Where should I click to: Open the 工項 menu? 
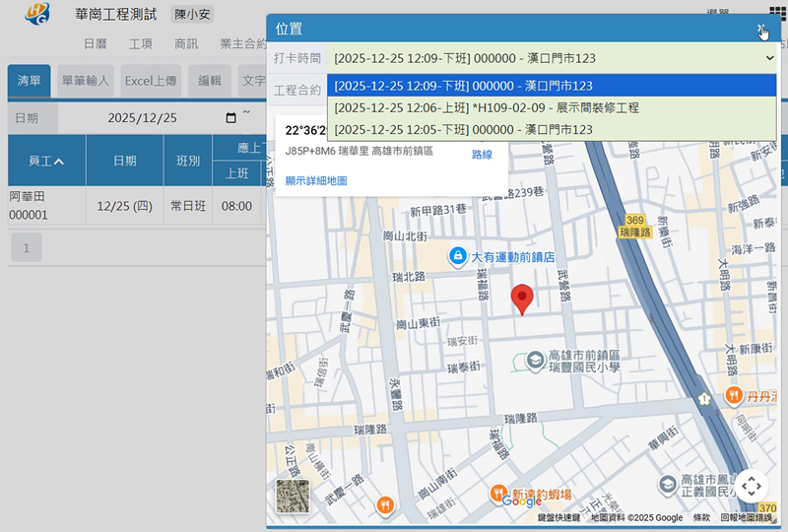tap(141, 43)
